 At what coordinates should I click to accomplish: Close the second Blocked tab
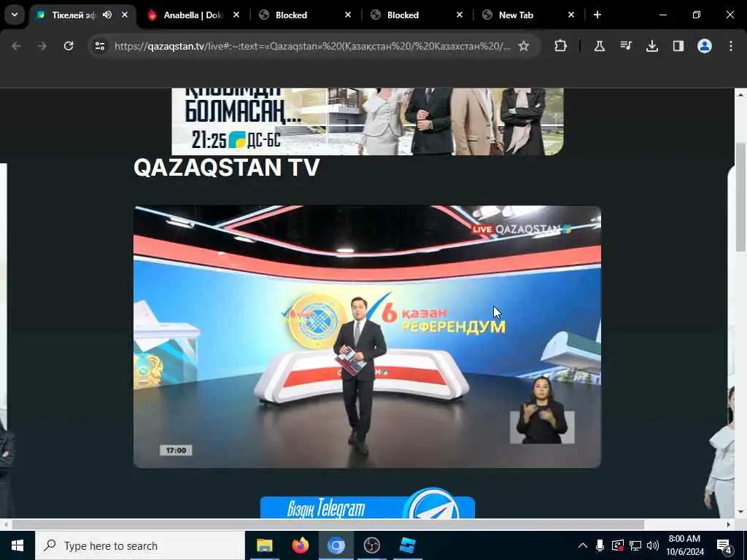(460, 15)
